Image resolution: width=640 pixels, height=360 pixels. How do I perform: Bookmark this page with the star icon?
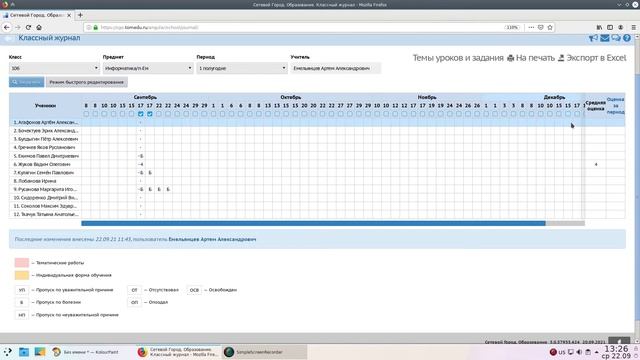[550, 27]
